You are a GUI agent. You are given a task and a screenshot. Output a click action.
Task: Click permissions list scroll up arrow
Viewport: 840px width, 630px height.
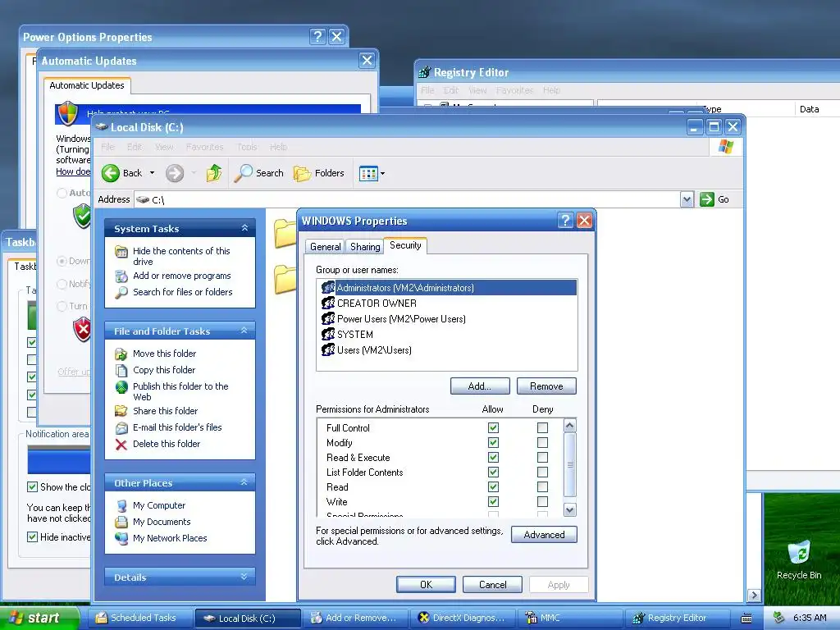click(x=570, y=426)
